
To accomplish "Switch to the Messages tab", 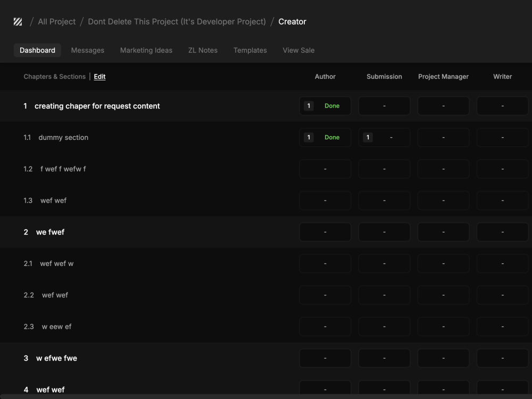I will [x=88, y=50].
